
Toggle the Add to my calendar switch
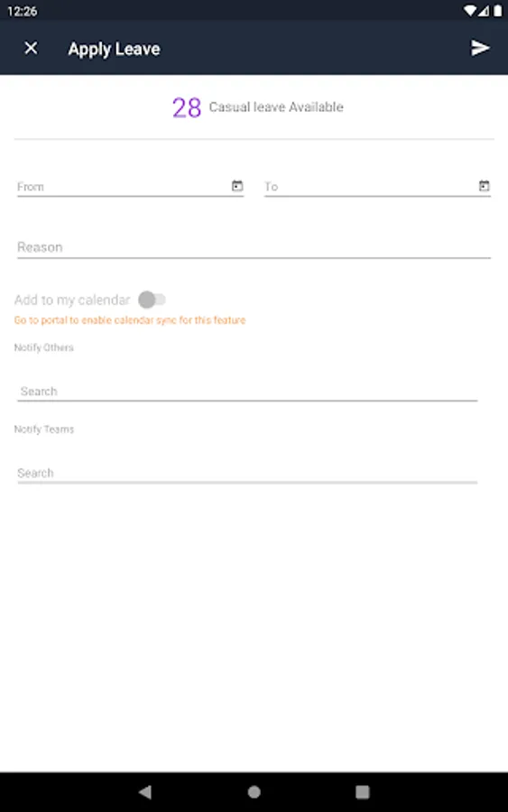pyautogui.click(x=152, y=300)
